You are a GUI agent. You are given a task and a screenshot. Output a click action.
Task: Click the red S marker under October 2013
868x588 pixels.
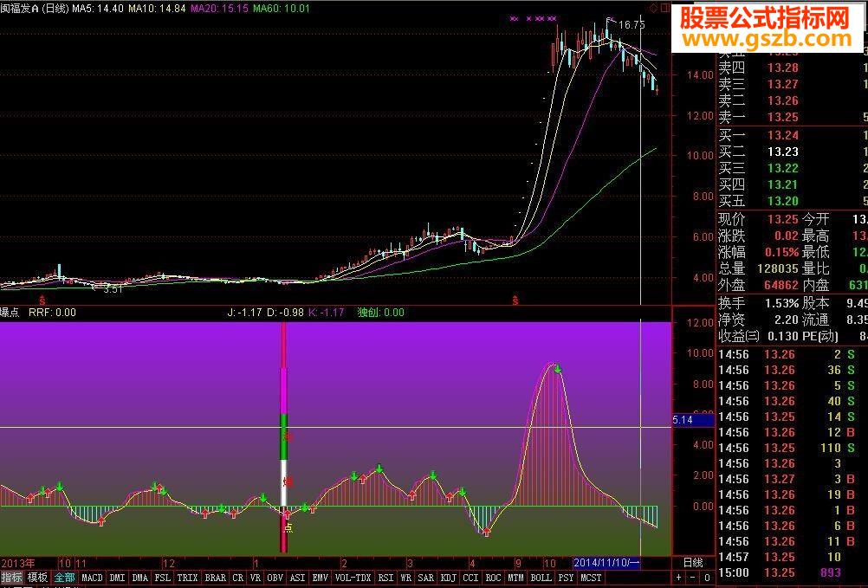[42, 300]
